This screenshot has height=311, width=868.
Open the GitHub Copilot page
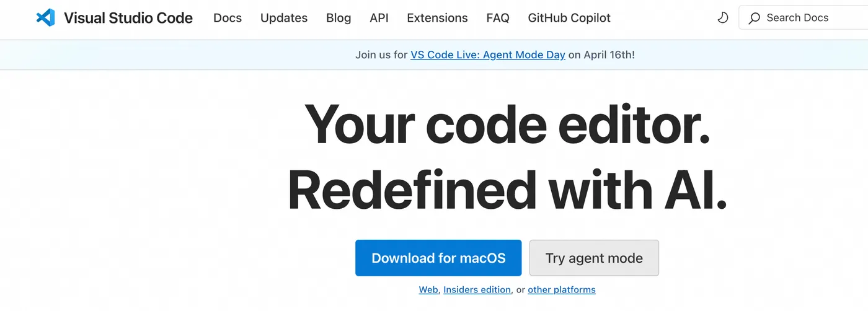(x=569, y=18)
